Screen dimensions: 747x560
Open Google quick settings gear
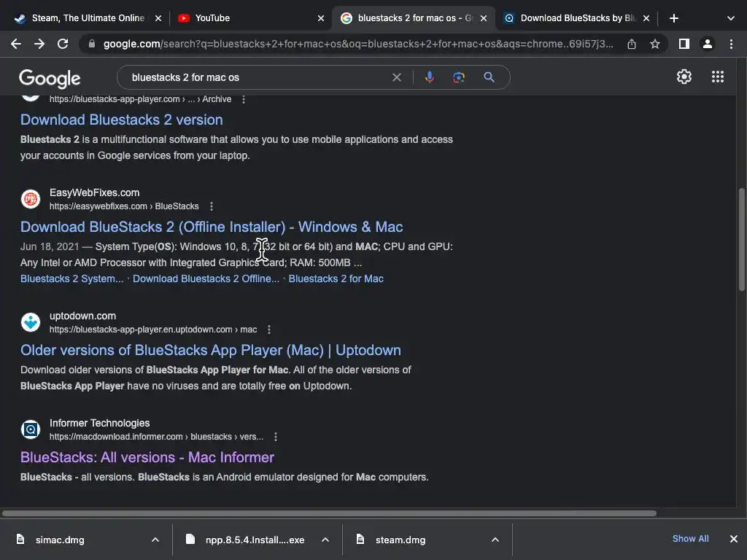[x=684, y=77]
